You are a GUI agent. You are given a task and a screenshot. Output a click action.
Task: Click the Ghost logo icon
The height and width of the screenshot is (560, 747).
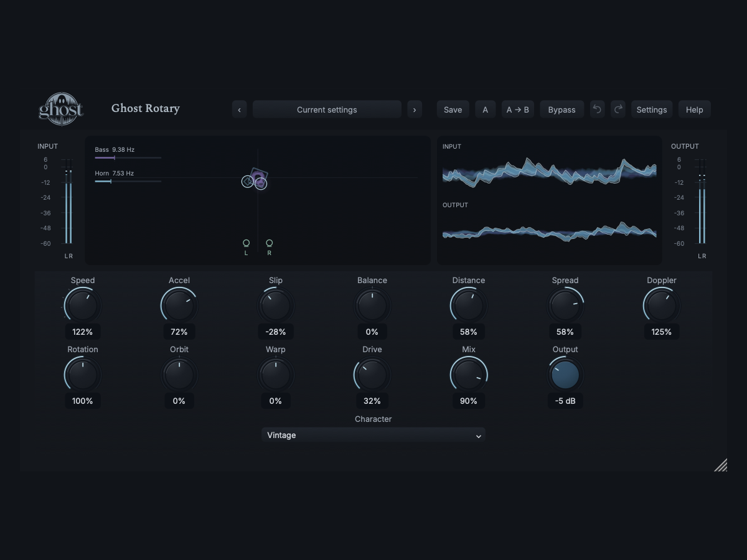pyautogui.click(x=61, y=110)
